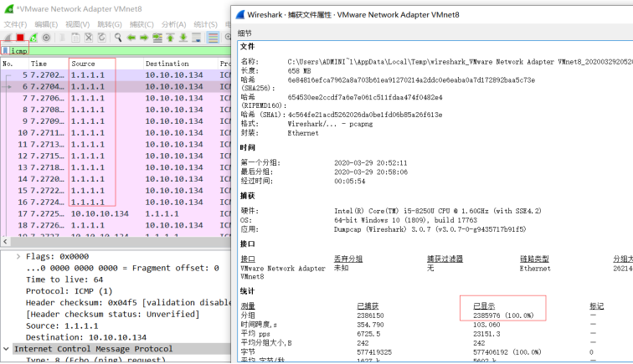
Task: Select packet number 9 row
Action: pos(116,121)
